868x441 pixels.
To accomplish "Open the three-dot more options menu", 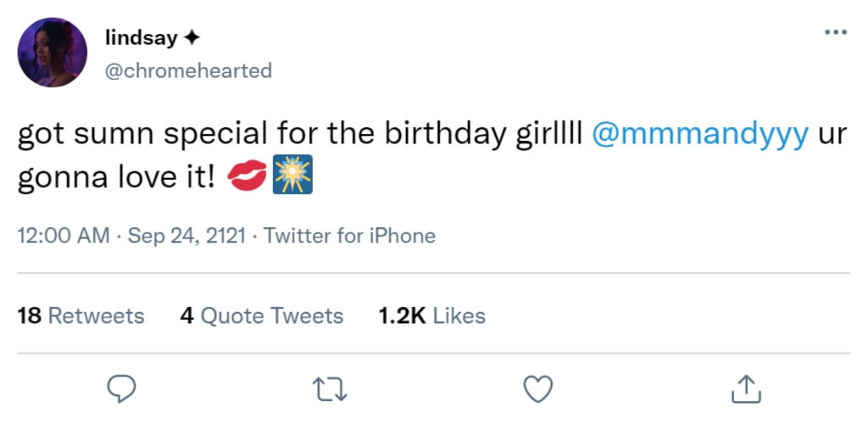I will pyautogui.click(x=835, y=33).
